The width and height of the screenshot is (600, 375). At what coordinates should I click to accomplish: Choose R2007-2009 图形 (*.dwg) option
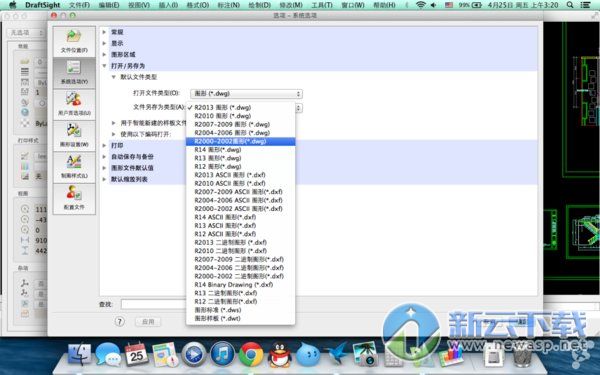click(240, 124)
